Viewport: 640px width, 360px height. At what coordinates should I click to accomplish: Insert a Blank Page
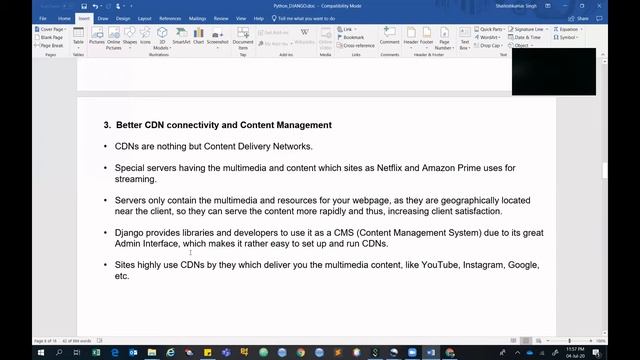(49, 37)
